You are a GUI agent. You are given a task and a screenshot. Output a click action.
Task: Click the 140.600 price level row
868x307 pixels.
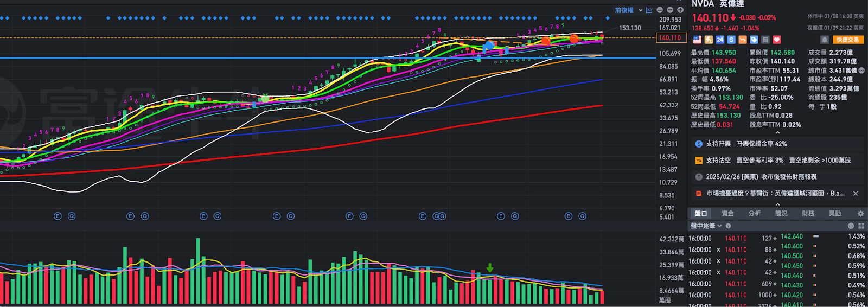coord(824,246)
